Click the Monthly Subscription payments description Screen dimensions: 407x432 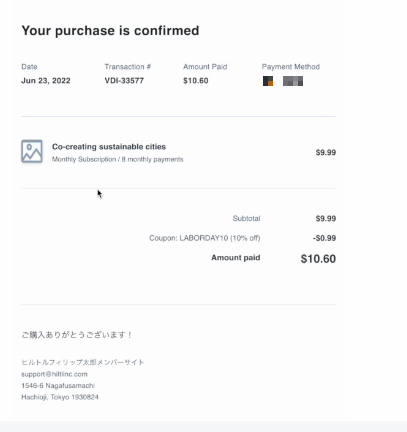pos(117,159)
